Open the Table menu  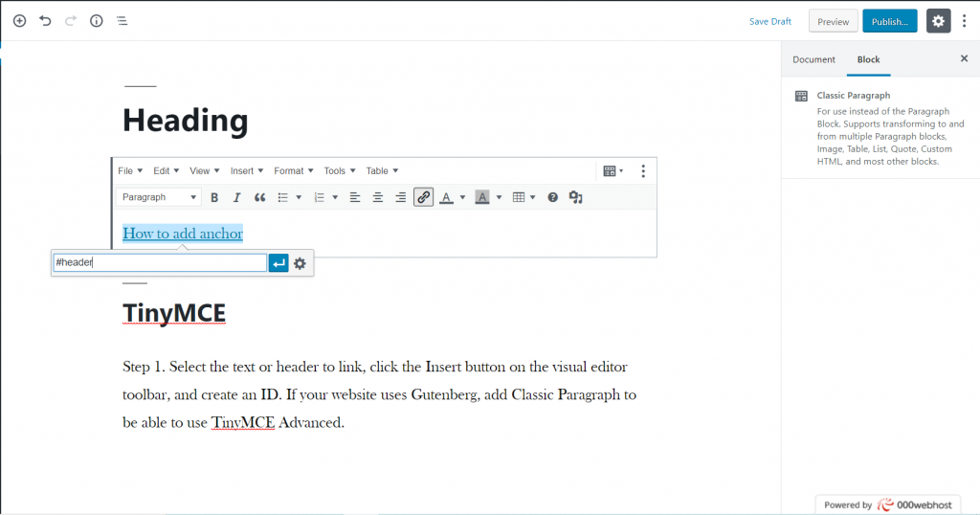[382, 170]
